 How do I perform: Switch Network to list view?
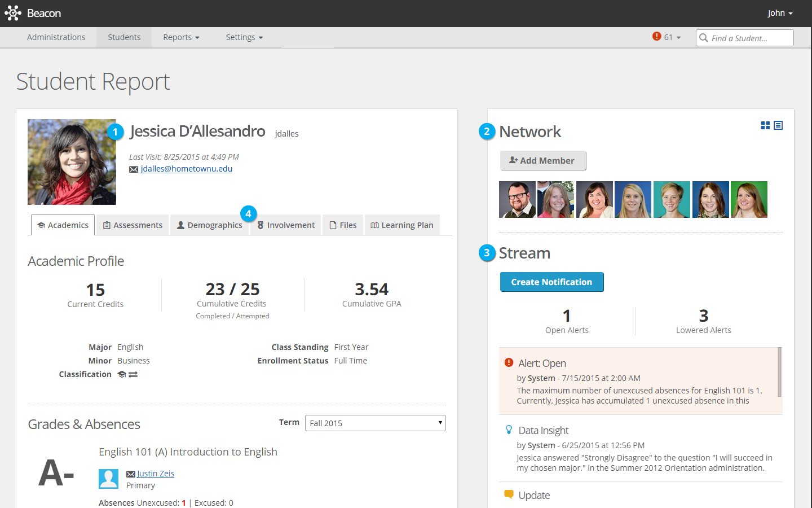pos(778,125)
